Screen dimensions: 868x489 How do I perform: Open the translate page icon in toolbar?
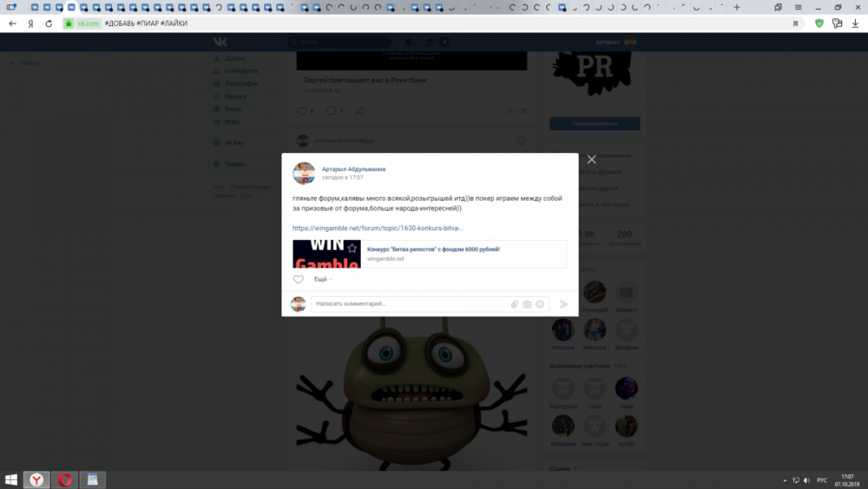(x=837, y=23)
